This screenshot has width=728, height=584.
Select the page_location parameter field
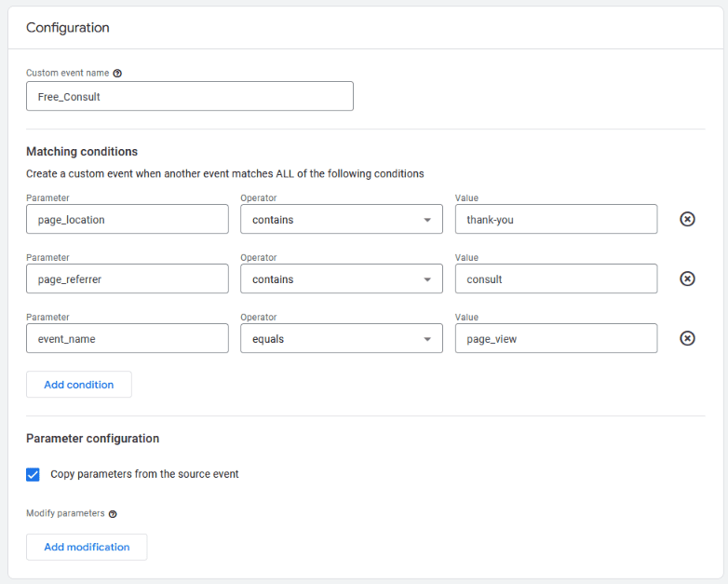(x=128, y=219)
